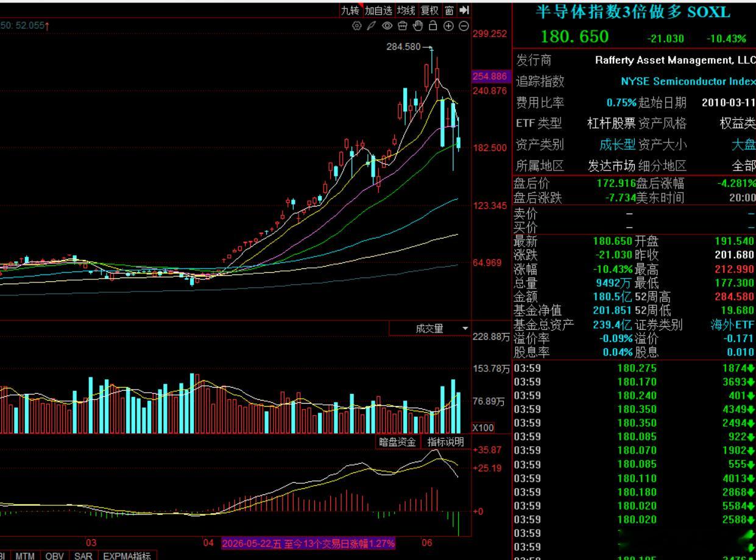
Task: Click the 窗 window button
Action: (x=449, y=10)
